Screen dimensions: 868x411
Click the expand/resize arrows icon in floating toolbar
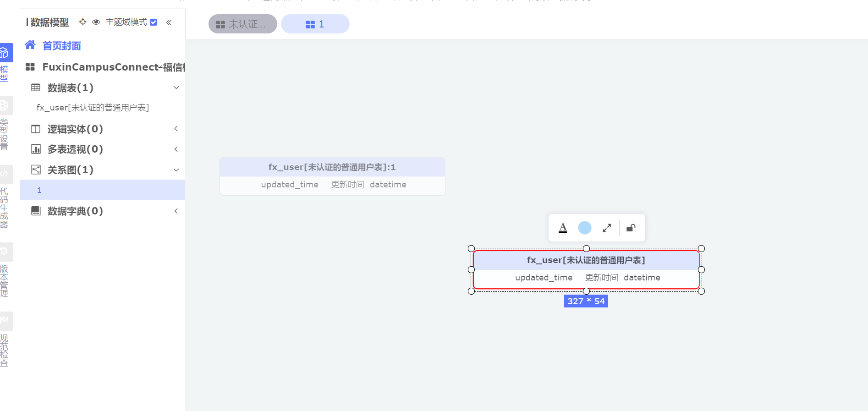pyautogui.click(x=607, y=228)
